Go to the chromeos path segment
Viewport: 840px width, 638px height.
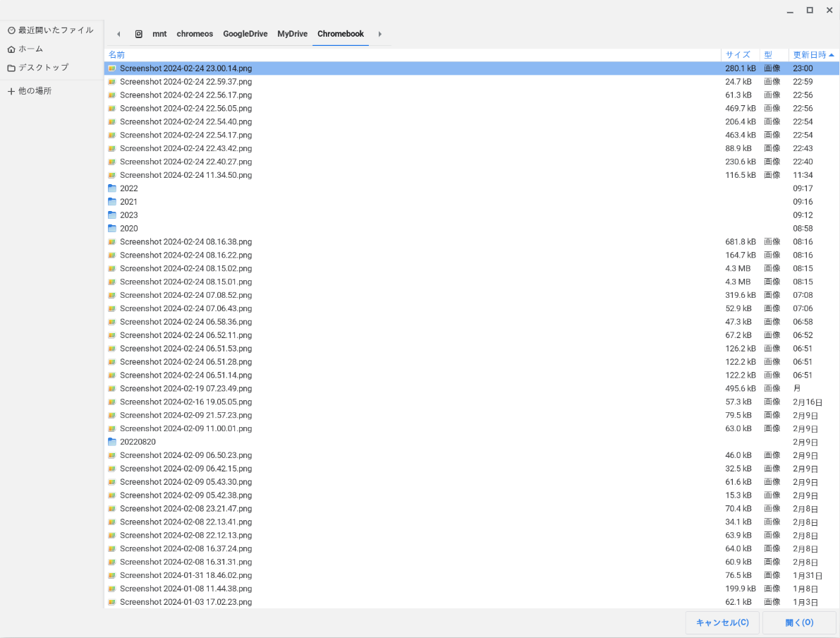click(195, 34)
